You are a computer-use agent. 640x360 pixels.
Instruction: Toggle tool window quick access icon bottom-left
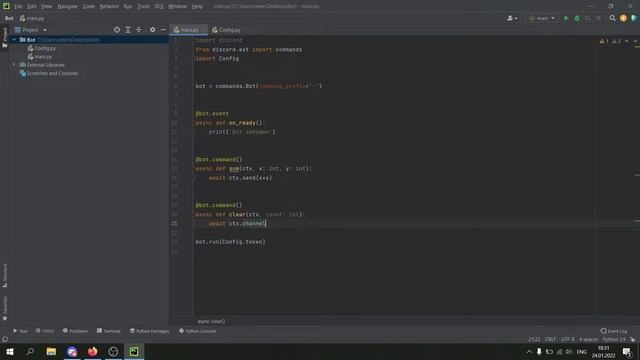click(x=5, y=339)
